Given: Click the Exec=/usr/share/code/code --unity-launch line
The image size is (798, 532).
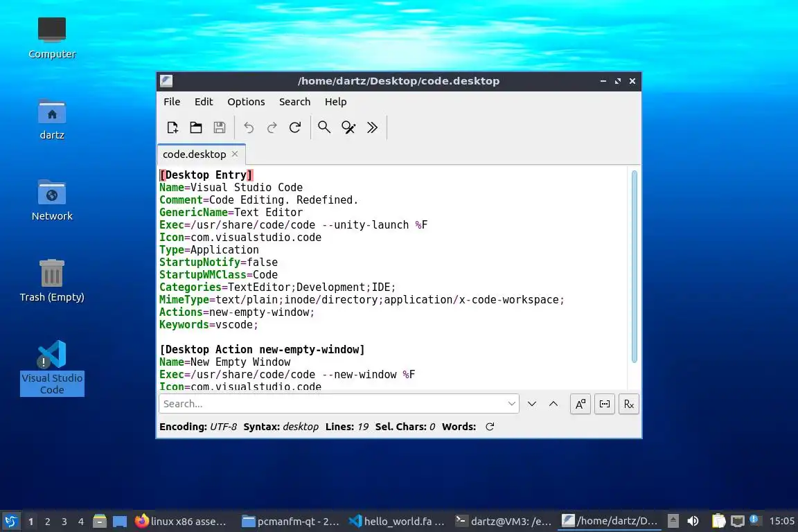Looking at the screenshot, I should coord(293,225).
